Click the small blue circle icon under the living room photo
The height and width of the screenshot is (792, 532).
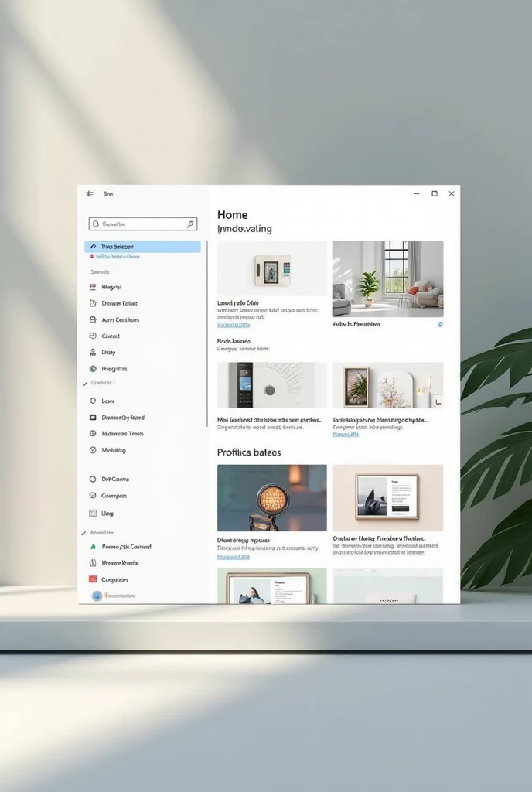[440, 324]
